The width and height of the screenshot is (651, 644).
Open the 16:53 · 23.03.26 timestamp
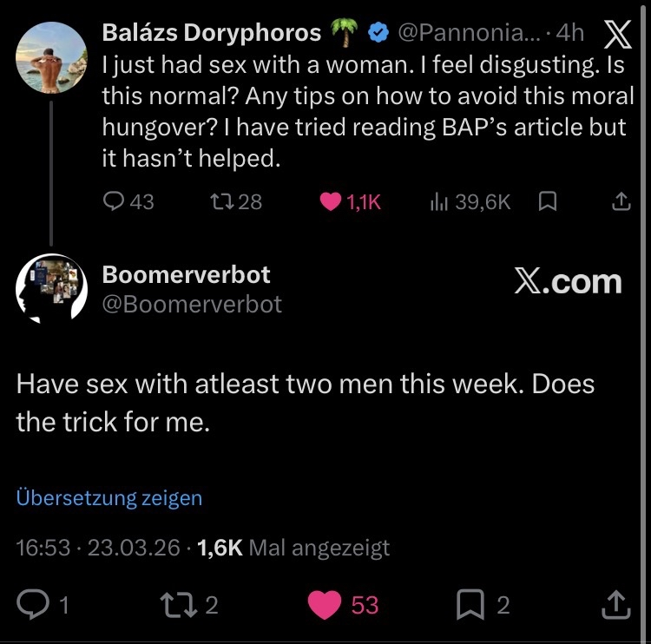tap(99, 548)
